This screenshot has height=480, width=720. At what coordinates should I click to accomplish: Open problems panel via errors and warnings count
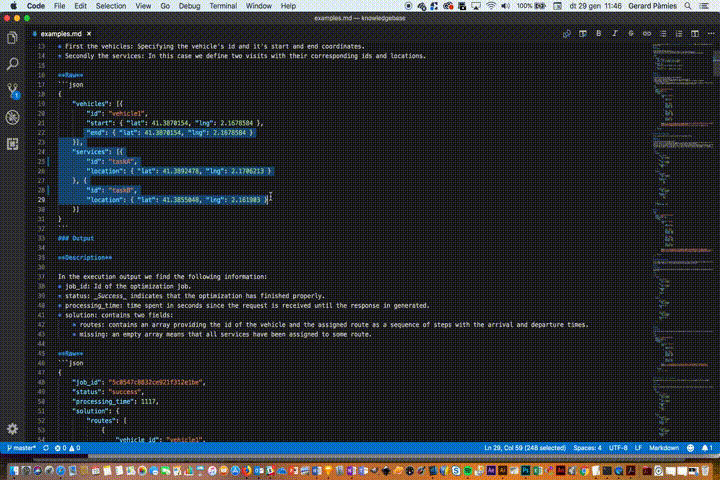click(x=68, y=448)
